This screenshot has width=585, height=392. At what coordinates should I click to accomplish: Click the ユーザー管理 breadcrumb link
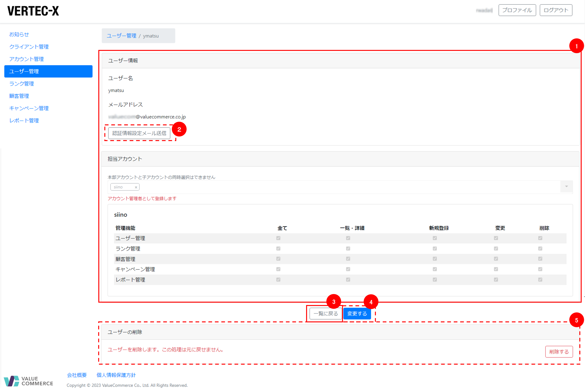121,36
